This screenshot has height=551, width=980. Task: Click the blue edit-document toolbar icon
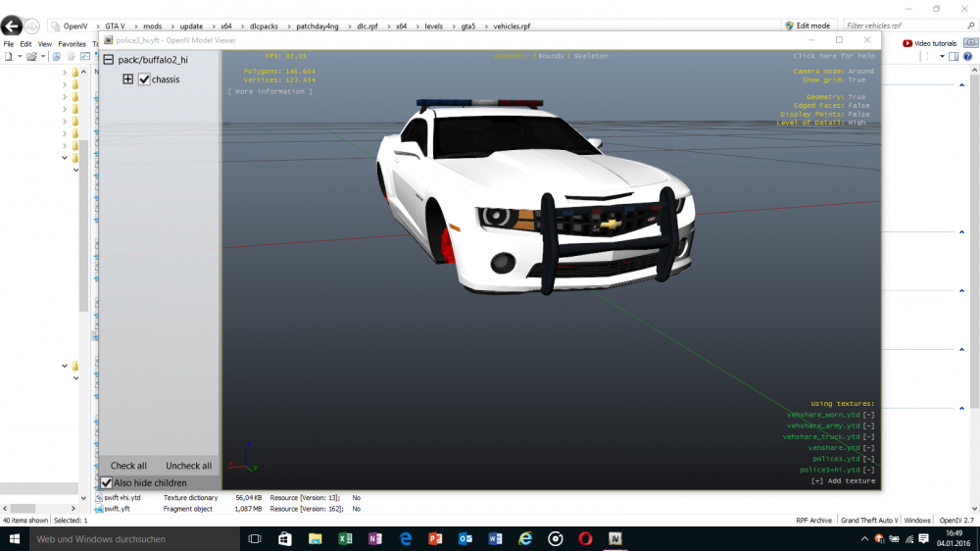click(x=56, y=56)
